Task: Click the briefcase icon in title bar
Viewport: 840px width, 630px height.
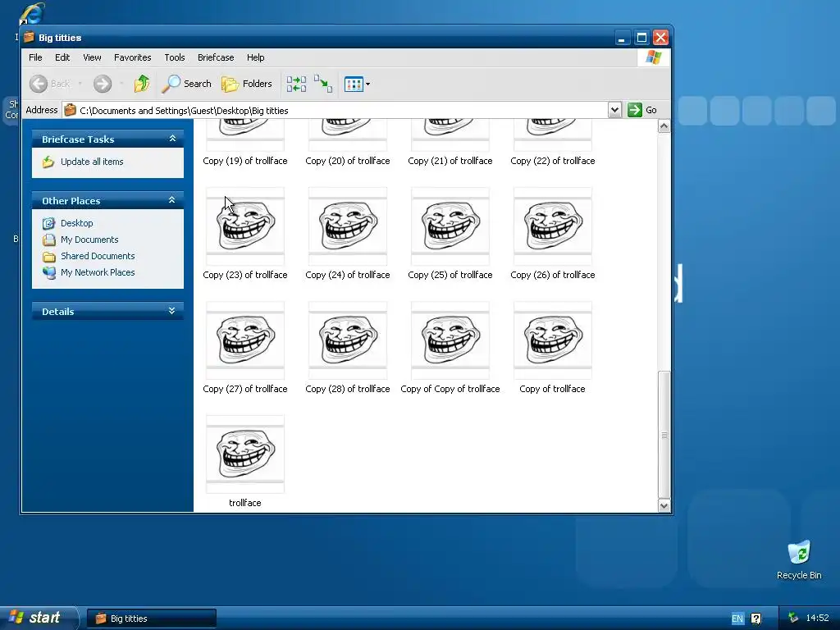Action: [29, 38]
